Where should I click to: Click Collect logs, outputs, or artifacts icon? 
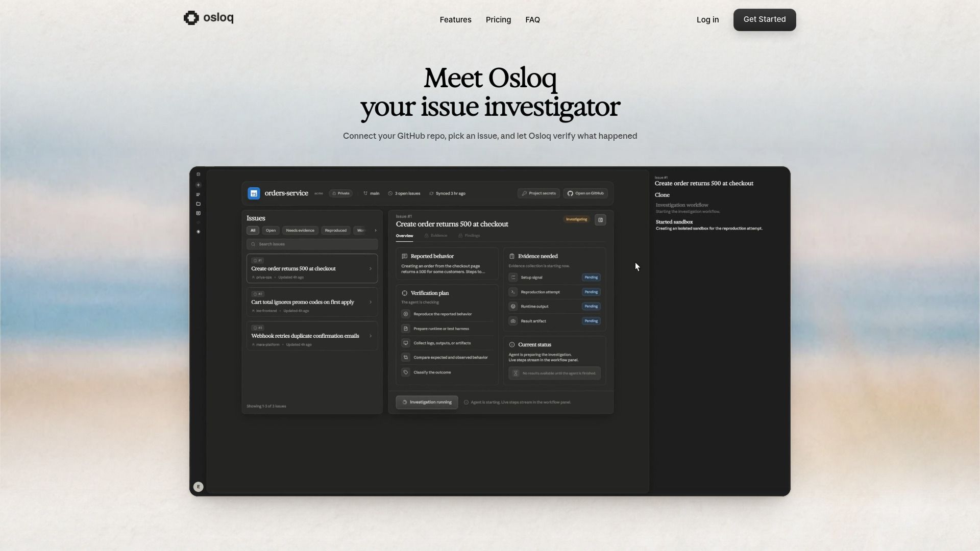[x=406, y=343]
